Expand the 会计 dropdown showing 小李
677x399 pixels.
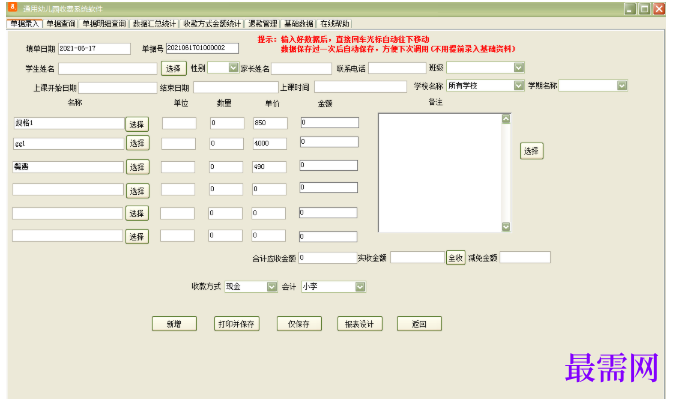(x=360, y=287)
